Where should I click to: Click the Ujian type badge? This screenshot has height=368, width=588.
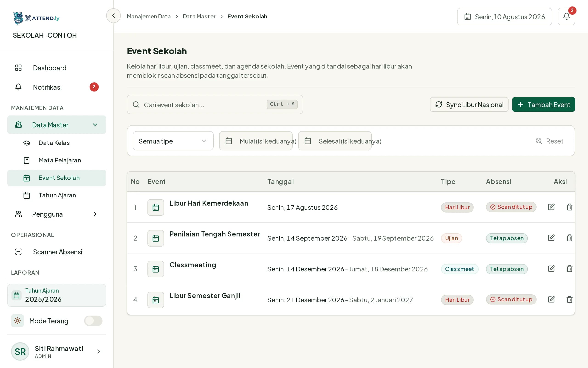[x=451, y=238]
